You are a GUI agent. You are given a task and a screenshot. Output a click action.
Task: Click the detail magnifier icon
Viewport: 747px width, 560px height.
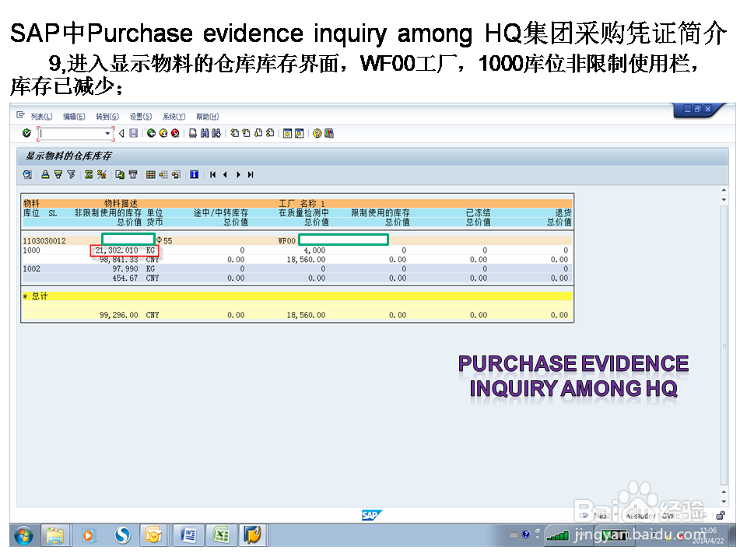(27, 174)
